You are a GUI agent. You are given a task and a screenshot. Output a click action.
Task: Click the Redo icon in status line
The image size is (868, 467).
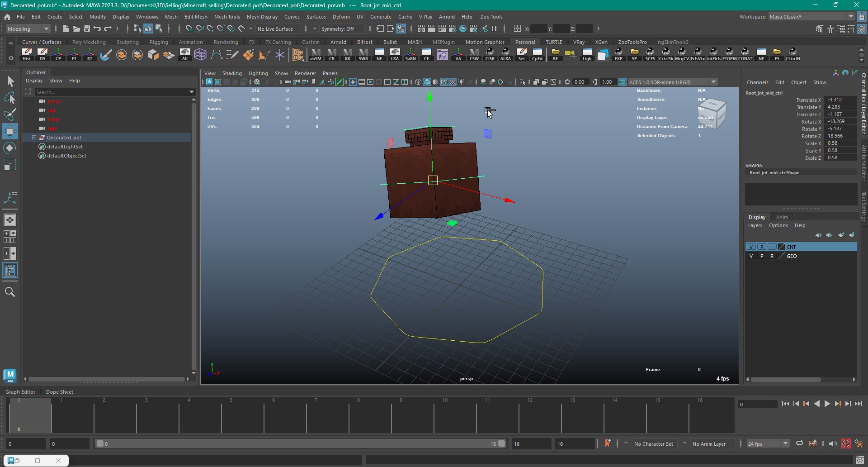[108, 29]
